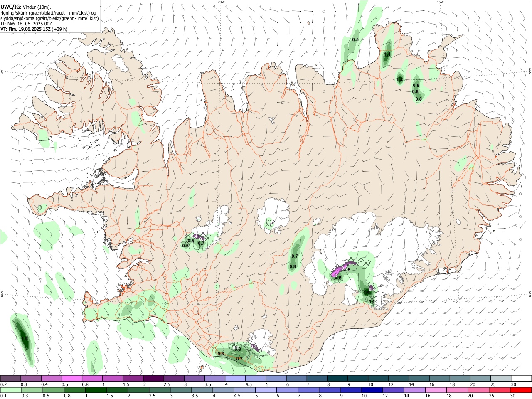Pick upper legend swatch between 1 and 1.5
Viewport: 532px width, 399px height.
tap(113, 378)
